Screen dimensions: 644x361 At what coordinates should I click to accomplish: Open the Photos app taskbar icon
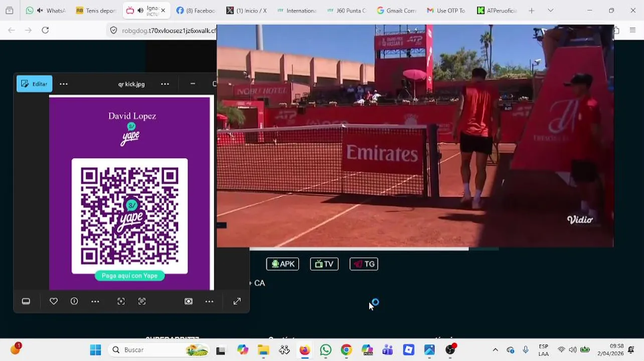(x=430, y=350)
